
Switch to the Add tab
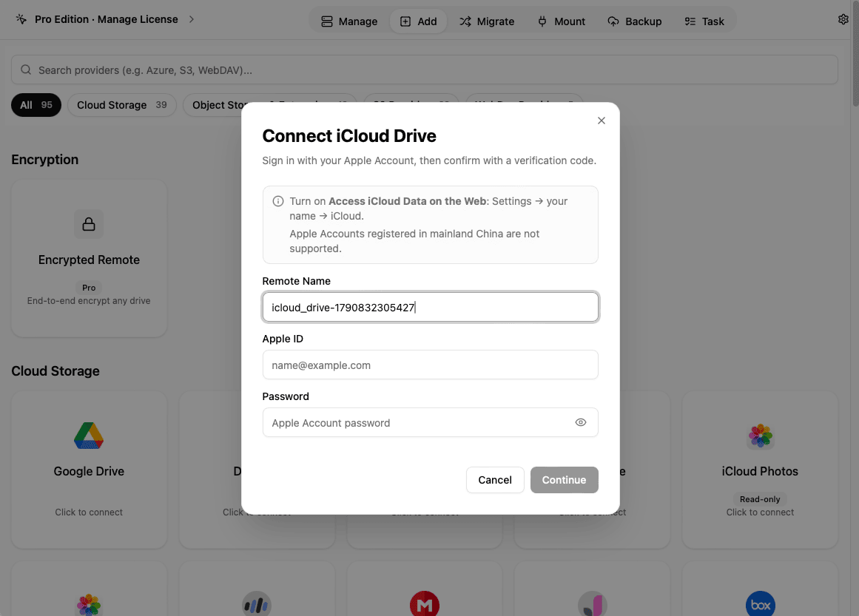coord(418,21)
